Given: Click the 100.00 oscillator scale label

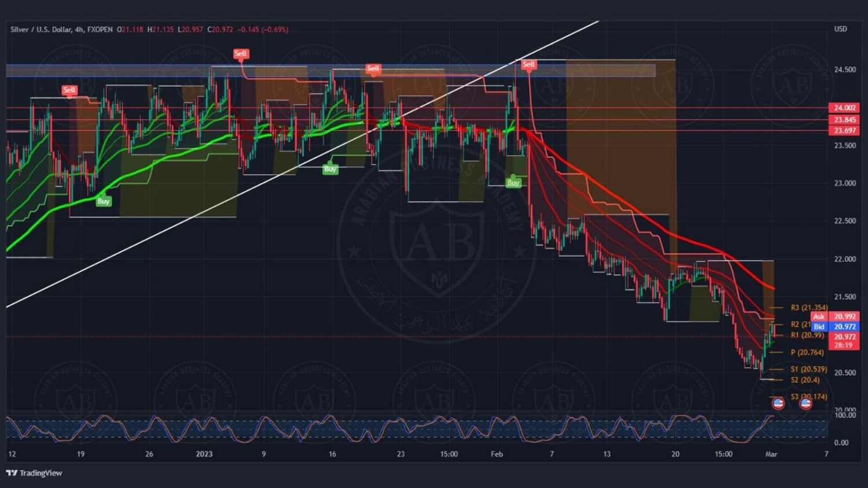Looking at the screenshot, I should [845, 415].
